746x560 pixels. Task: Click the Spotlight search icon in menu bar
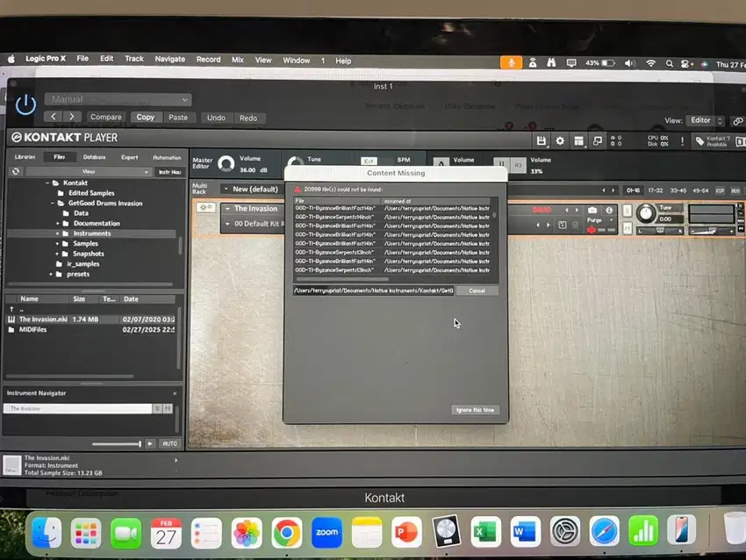670,63
